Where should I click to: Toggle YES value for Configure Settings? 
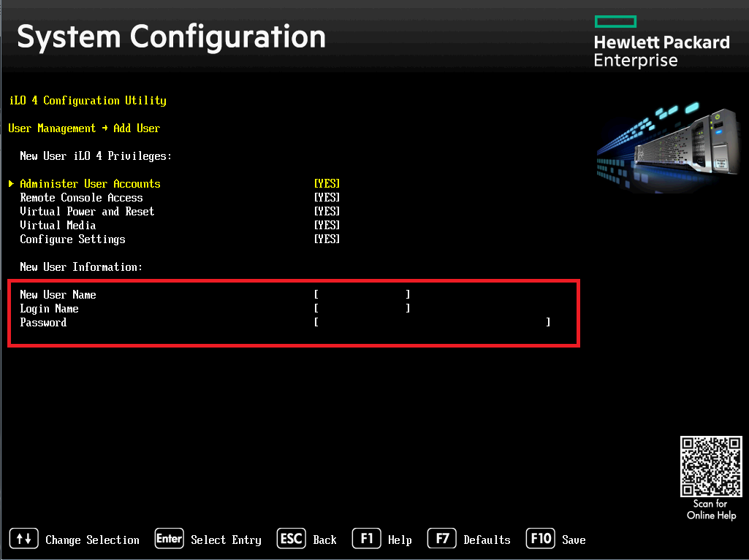[x=327, y=239]
